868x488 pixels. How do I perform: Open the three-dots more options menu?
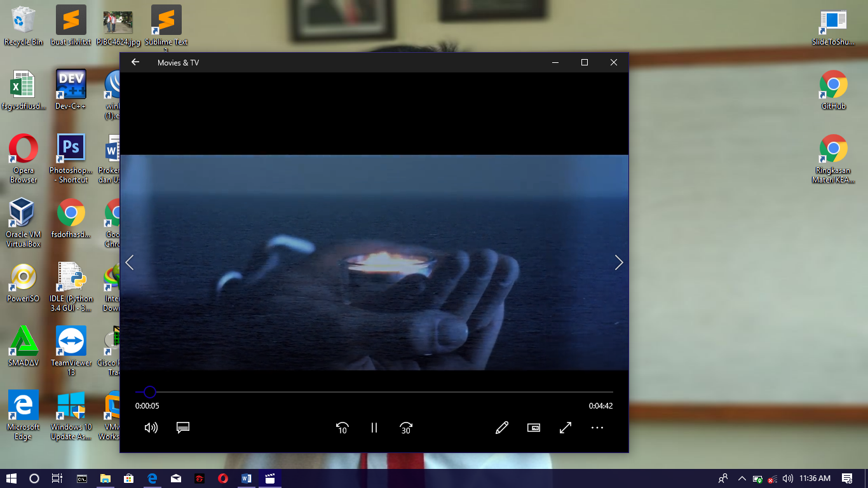click(597, 428)
